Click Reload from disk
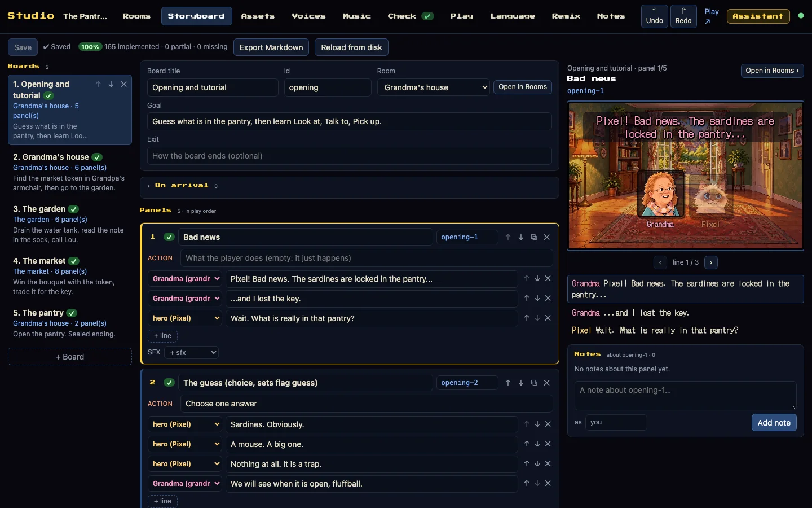 (351, 47)
